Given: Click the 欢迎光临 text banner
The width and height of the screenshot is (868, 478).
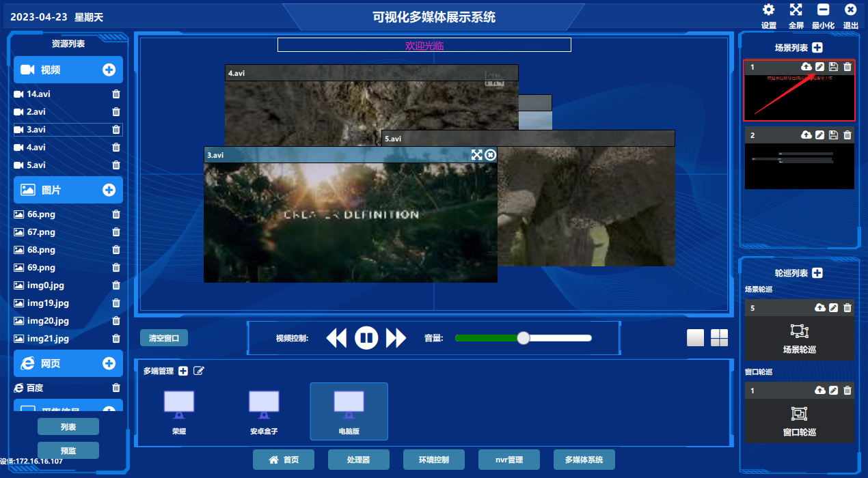Looking at the screenshot, I should (x=424, y=46).
